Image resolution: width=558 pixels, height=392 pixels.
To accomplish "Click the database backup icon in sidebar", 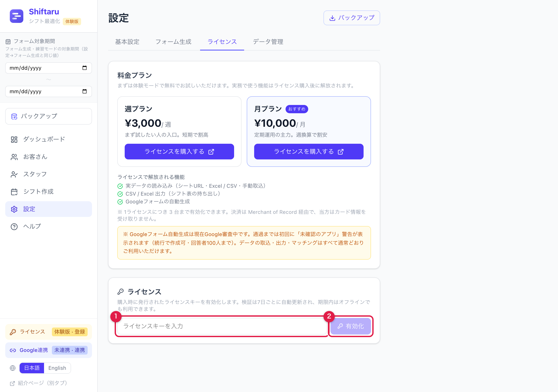I will coord(14,117).
